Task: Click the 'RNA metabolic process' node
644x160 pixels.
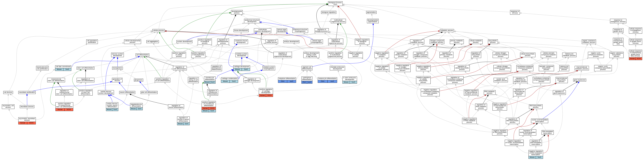Action: [x=489, y=92]
